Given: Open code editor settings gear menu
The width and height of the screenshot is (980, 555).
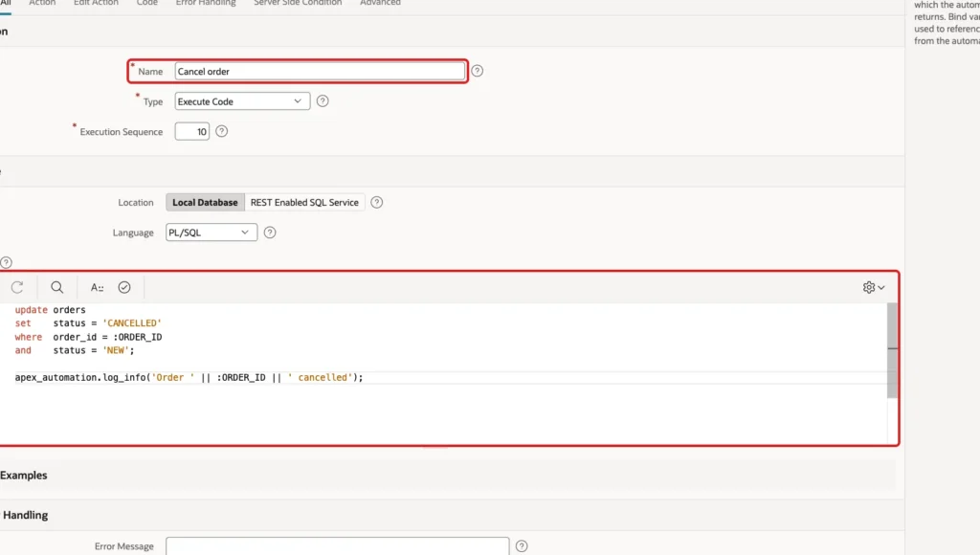Looking at the screenshot, I should (874, 287).
